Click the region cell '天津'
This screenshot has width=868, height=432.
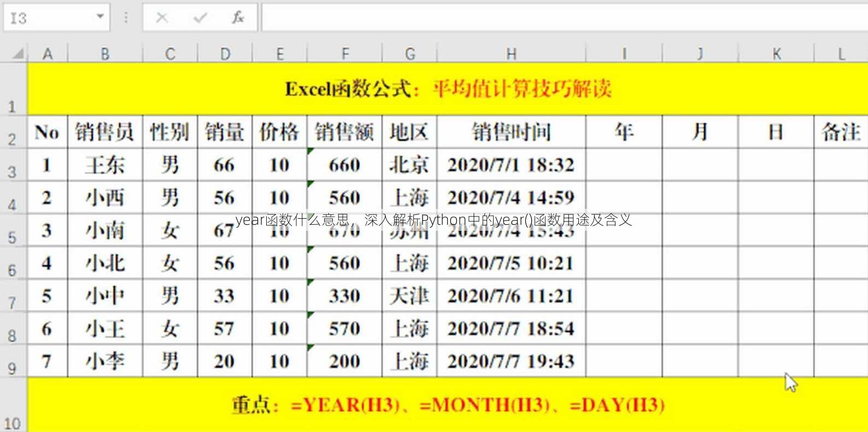[x=410, y=296]
